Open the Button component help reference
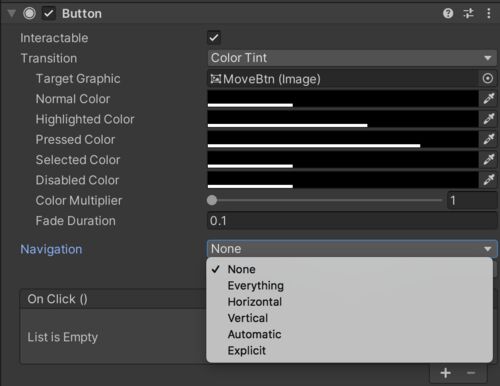Image resolution: width=500 pixels, height=386 pixels. coord(448,13)
